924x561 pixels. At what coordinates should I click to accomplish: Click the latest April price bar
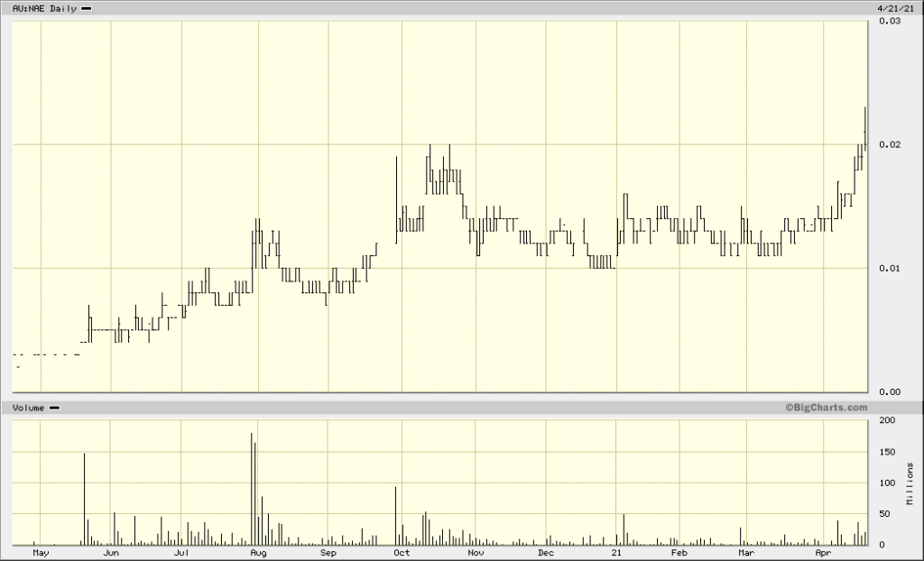865,127
